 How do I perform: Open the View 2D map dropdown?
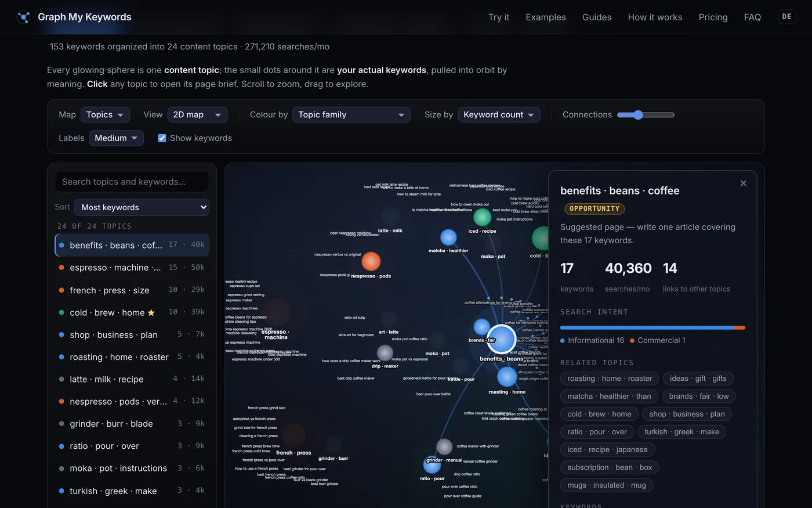(197, 115)
